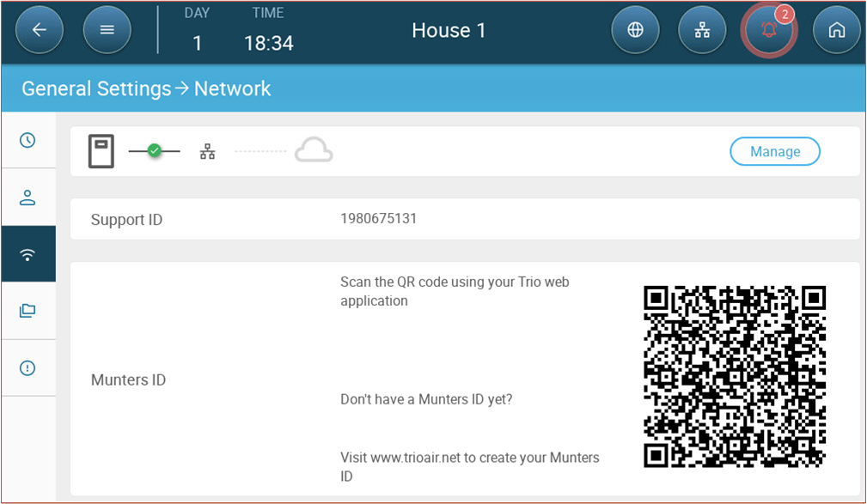Click the network switch in connection diagram

207,150
